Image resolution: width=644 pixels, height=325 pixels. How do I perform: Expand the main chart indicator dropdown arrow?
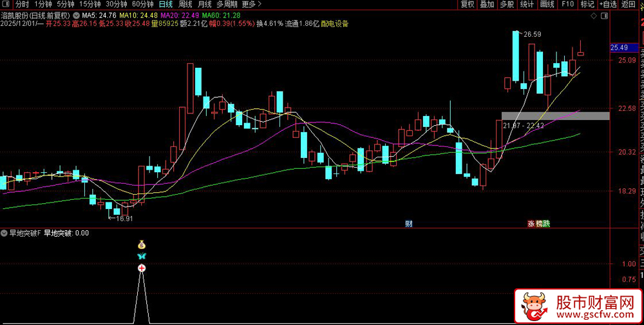[77, 15]
